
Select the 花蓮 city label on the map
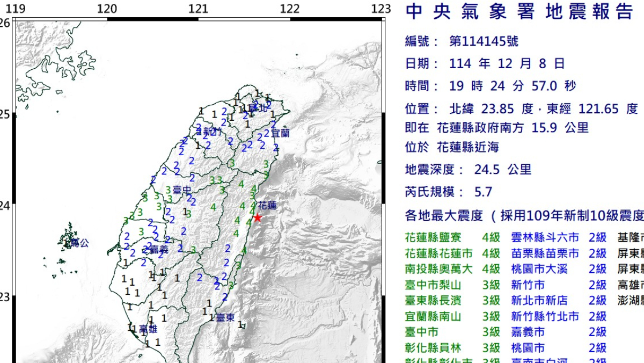[267, 206]
